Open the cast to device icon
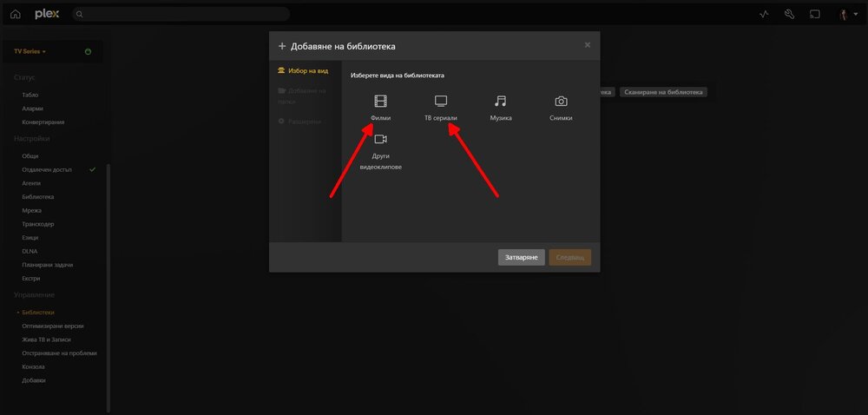 point(815,15)
